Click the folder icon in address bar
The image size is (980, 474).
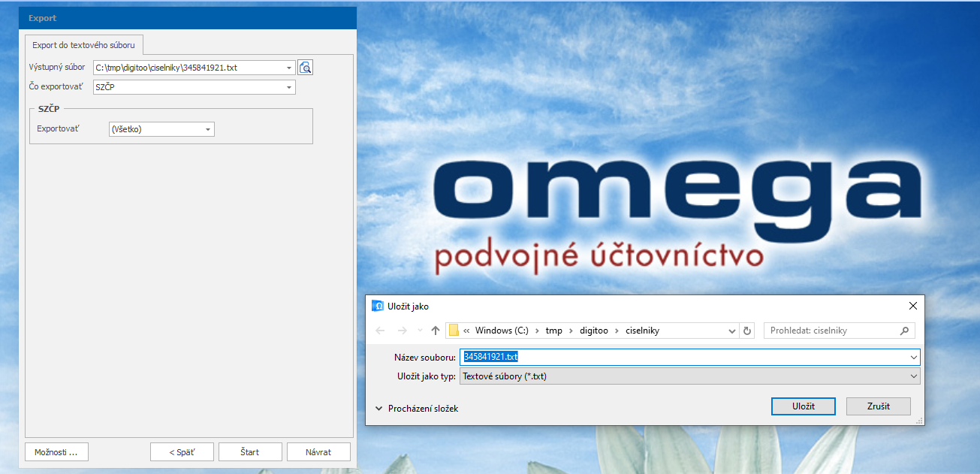pos(454,331)
